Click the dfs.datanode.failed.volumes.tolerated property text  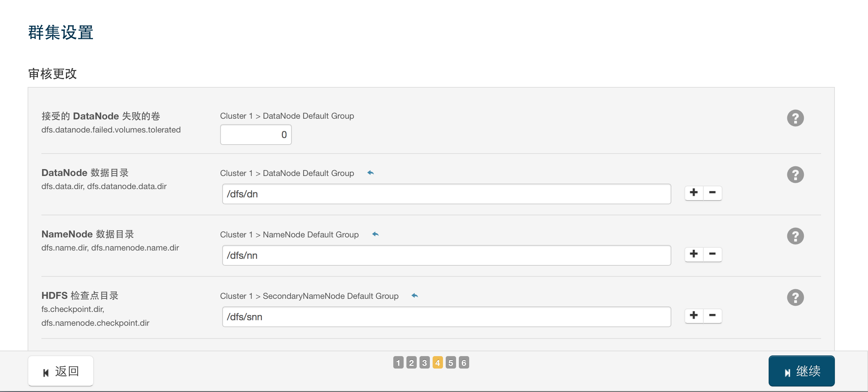click(111, 130)
